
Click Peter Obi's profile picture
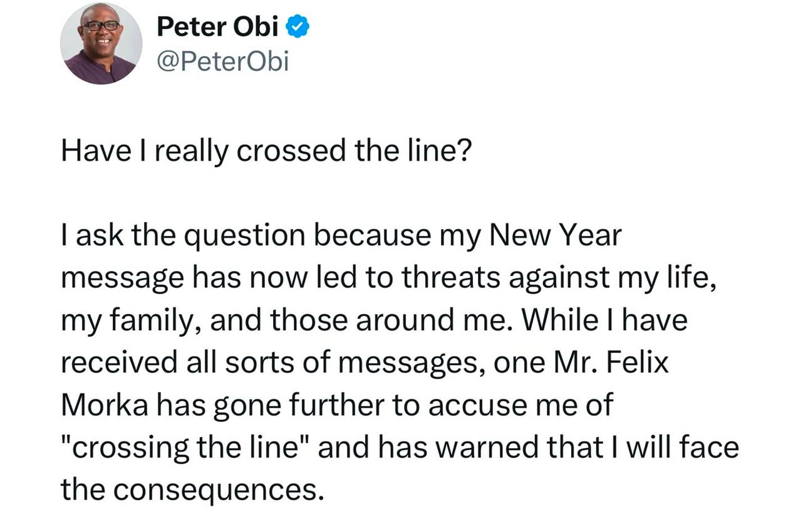(x=101, y=43)
